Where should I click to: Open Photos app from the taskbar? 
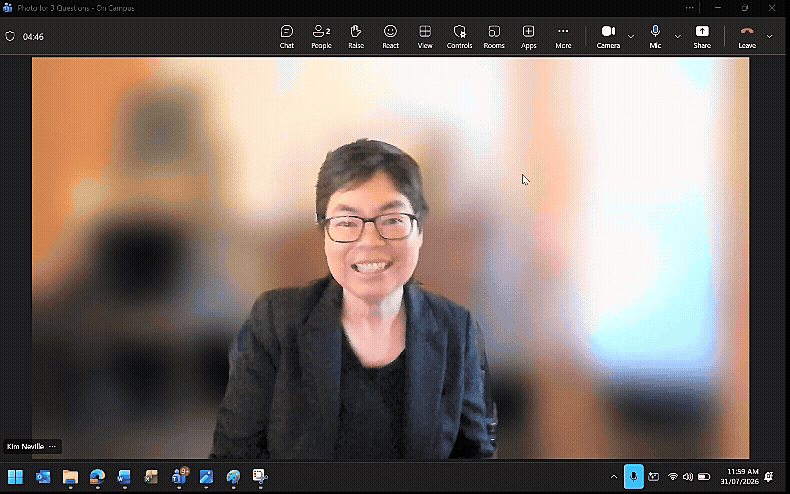206,476
